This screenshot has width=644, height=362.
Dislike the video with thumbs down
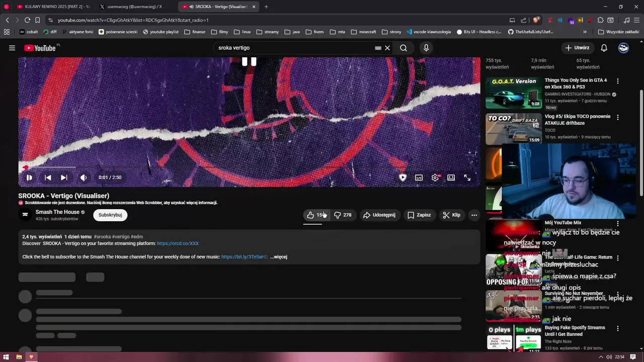[343, 215]
